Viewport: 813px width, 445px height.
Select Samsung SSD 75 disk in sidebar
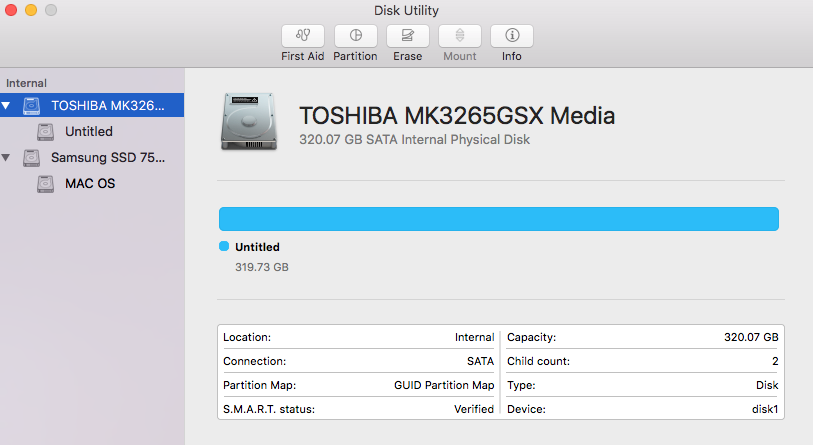(x=108, y=158)
